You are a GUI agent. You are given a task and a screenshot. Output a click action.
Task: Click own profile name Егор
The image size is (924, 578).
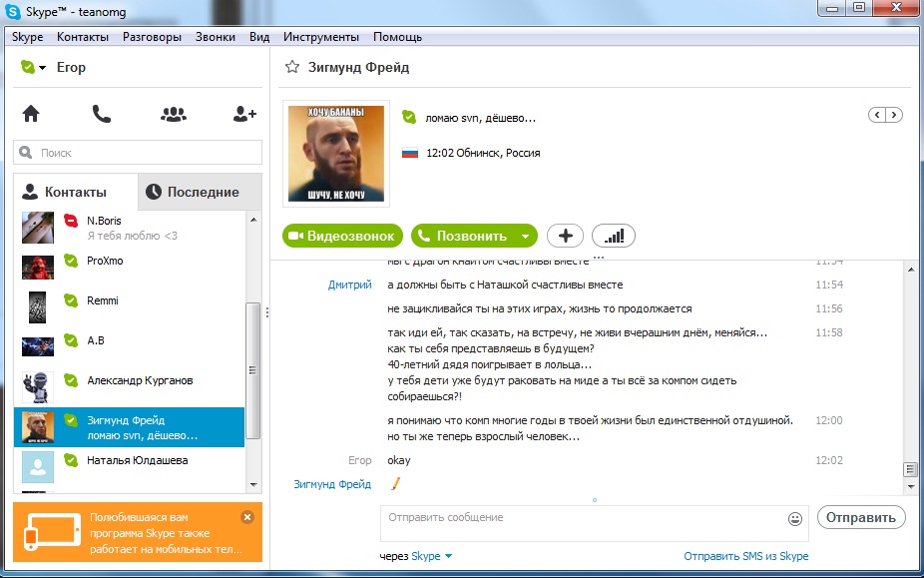pyautogui.click(x=71, y=67)
